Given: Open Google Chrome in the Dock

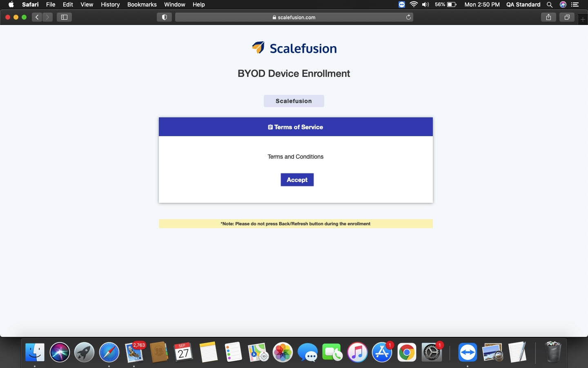Looking at the screenshot, I should (x=407, y=352).
